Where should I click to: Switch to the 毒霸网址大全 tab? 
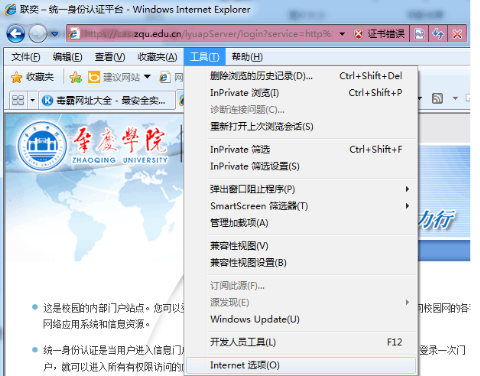click(107, 100)
